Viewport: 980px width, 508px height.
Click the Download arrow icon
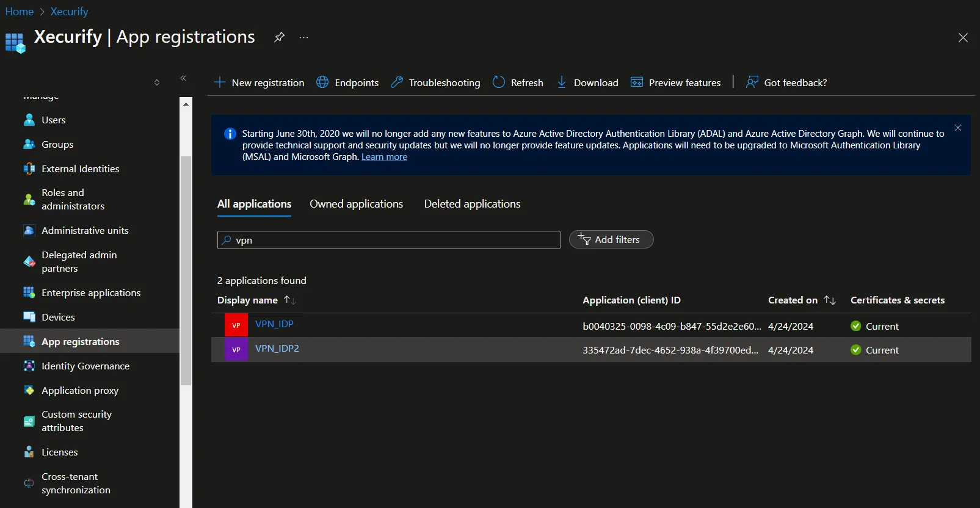562,82
